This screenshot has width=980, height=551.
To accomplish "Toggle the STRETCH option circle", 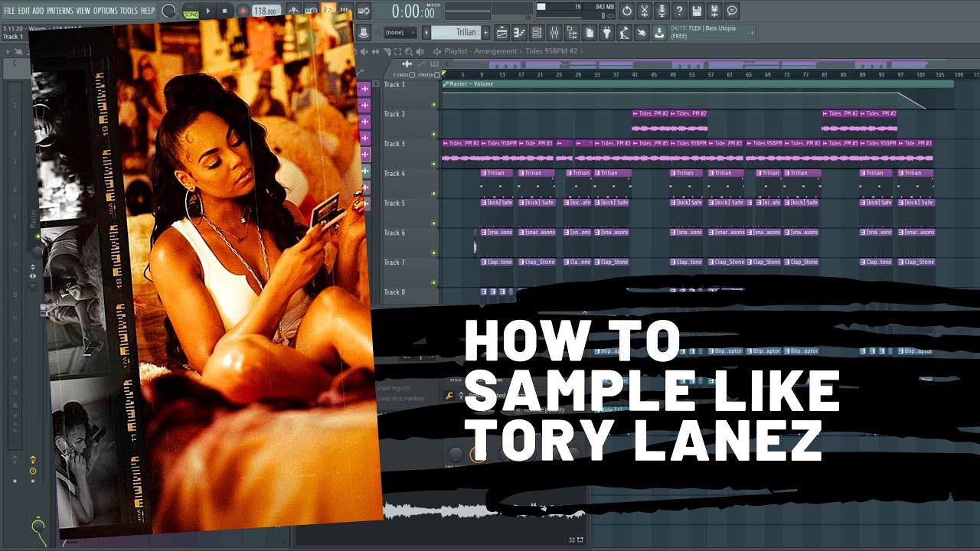I will pyautogui.click(x=437, y=75).
